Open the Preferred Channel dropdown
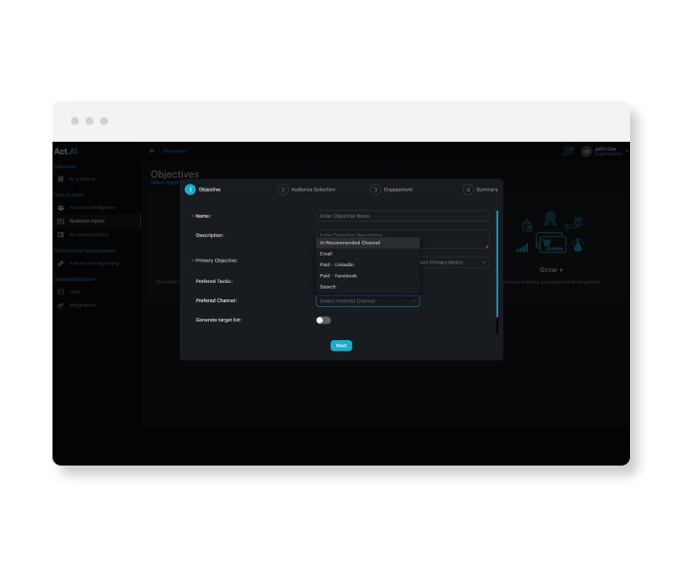Image resolution: width=700 pixels, height=588 pixels. (x=367, y=301)
